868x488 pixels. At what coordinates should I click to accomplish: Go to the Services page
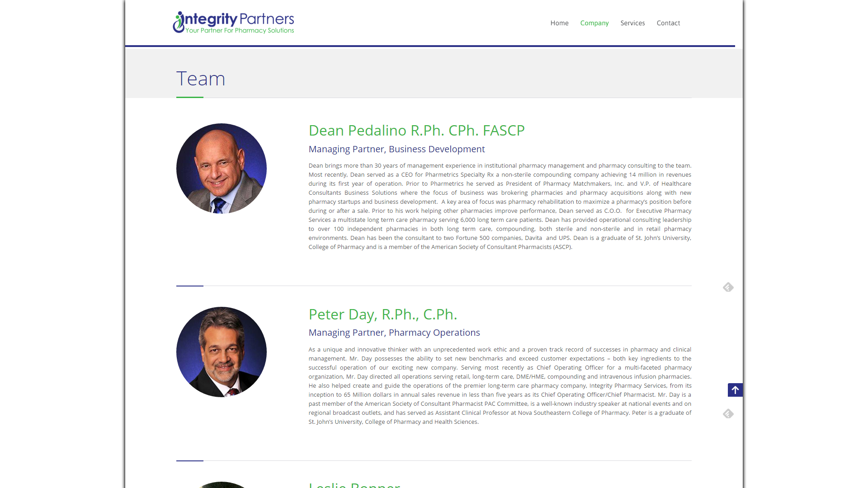tap(632, 23)
